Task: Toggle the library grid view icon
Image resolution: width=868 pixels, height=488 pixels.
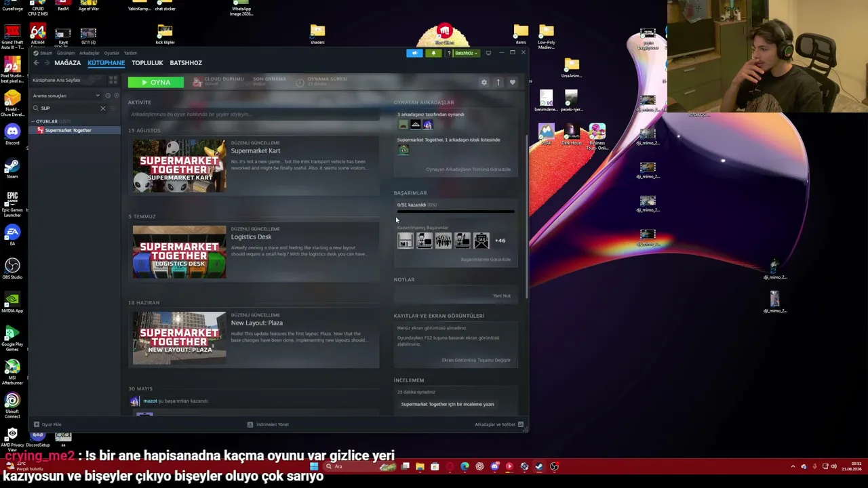Action: coord(113,80)
